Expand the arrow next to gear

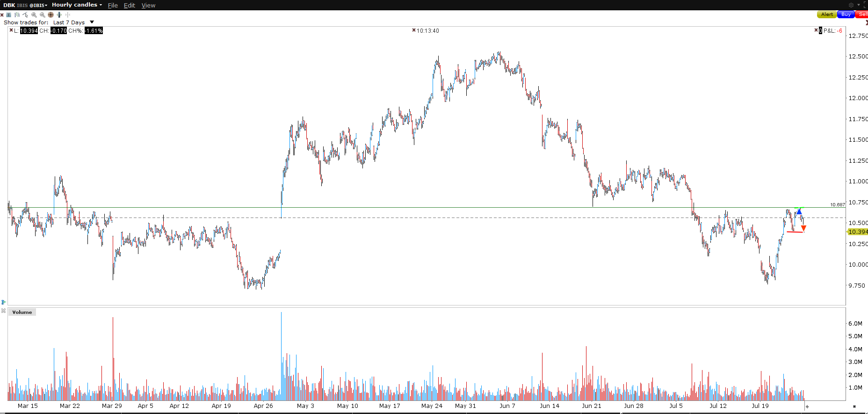click(x=859, y=5)
